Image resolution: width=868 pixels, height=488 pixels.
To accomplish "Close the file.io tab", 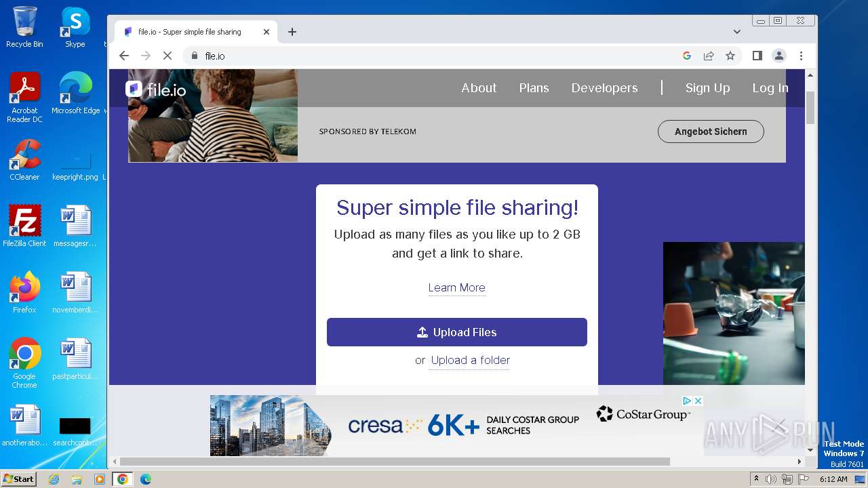I will [x=267, y=32].
